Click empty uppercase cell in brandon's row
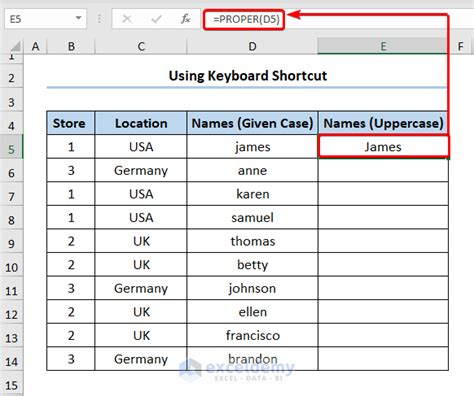474x396 pixels. (383, 359)
